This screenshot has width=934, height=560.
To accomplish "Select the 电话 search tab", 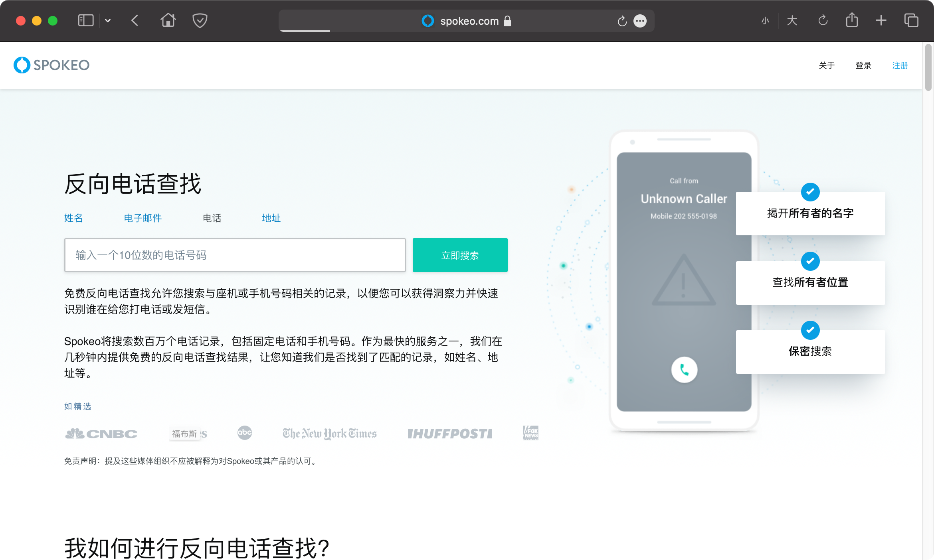I will (x=212, y=218).
